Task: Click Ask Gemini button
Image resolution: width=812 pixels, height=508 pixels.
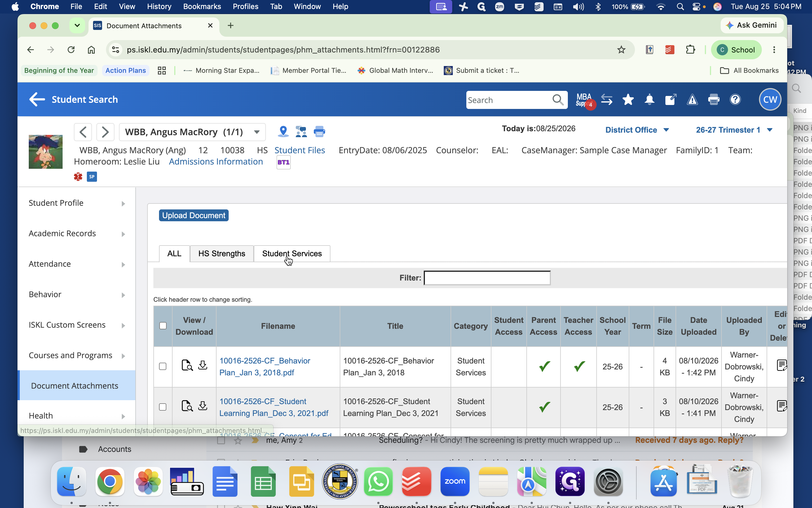Action: [x=752, y=25]
